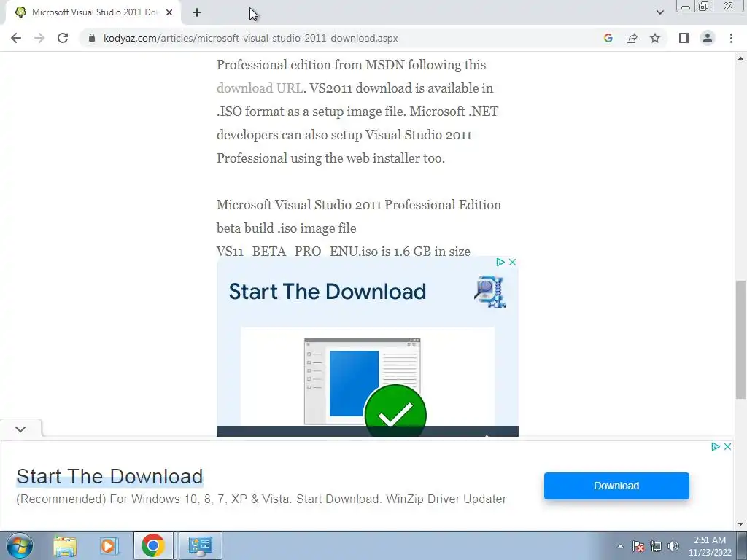Click the WinZip icon in the ad

tap(489, 292)
